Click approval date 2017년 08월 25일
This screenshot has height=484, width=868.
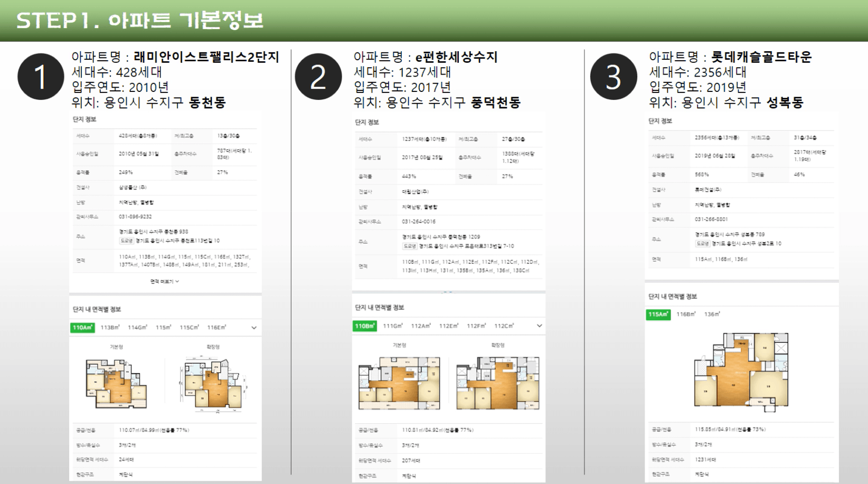[422, 157]
